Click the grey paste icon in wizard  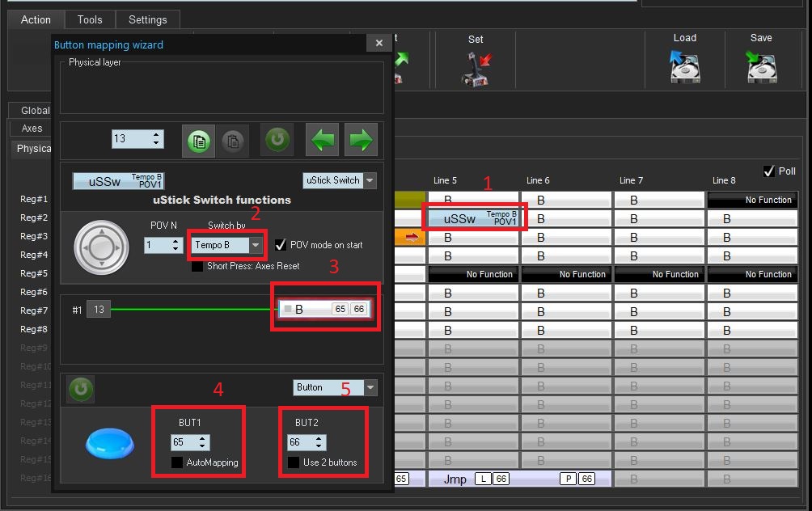pyautogui.click(x=231, y=140)
